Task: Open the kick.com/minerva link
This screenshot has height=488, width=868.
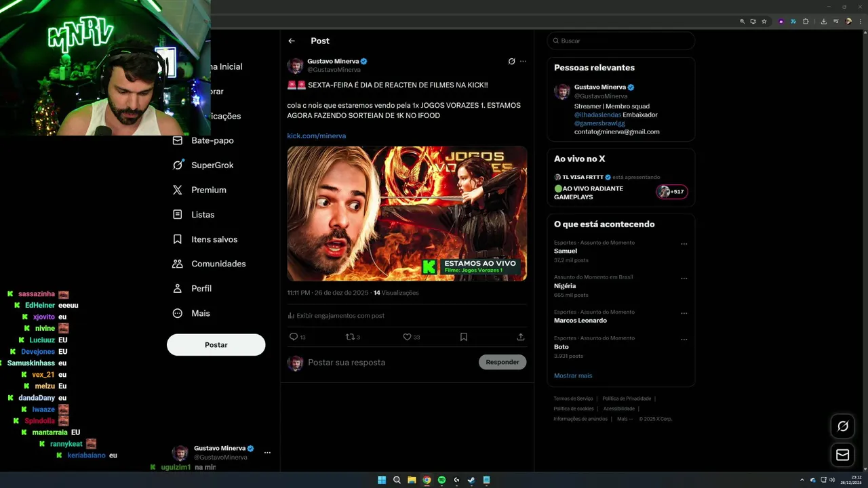Action: [316, 136]
